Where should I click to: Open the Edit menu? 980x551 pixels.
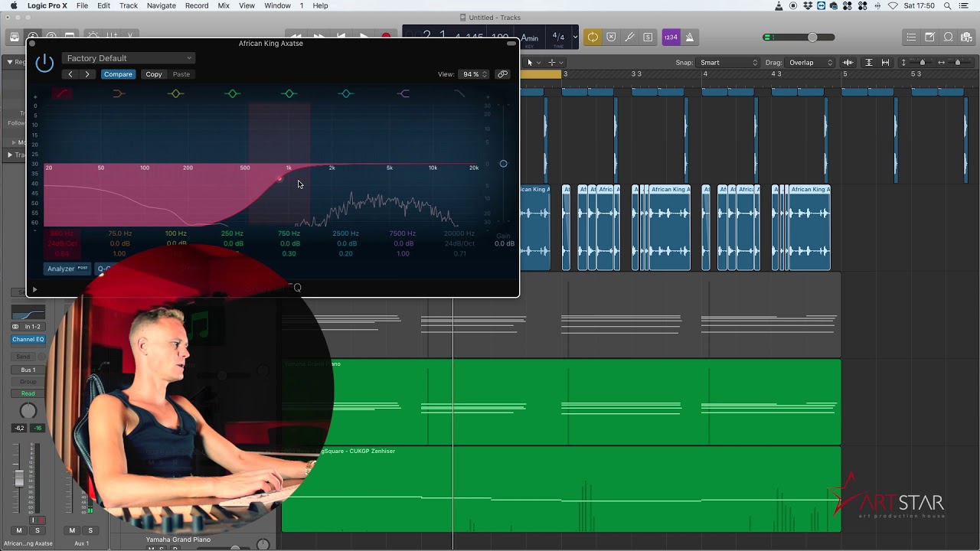tap(104, 5)
